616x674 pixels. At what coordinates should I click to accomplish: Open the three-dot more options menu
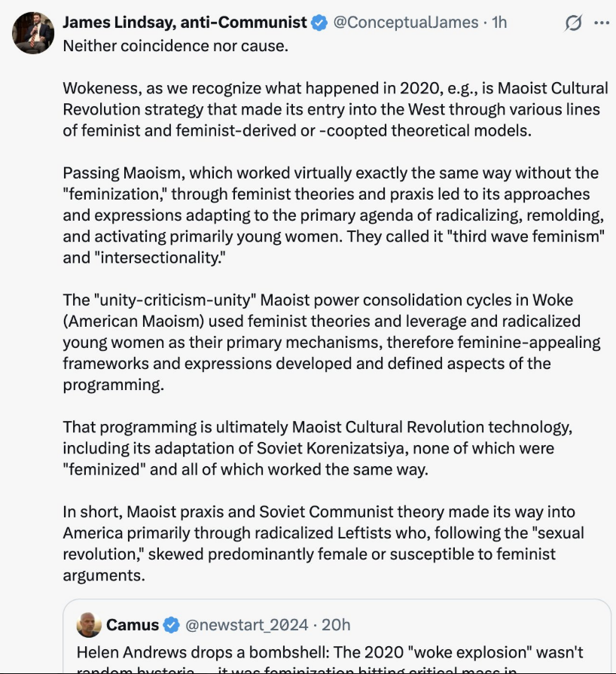tap(601, 23)
